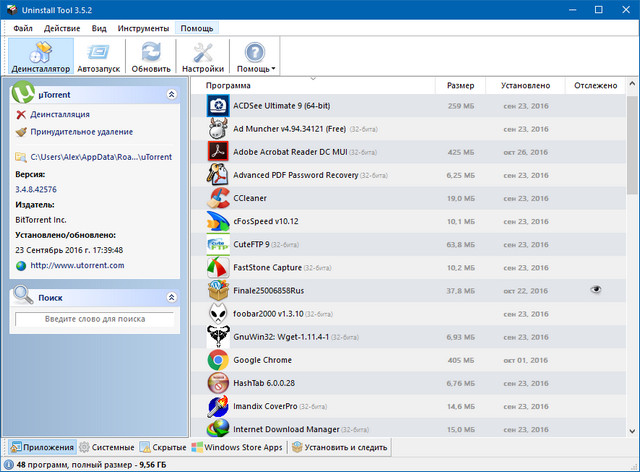Click Принудительное удаление for µTorrent
Viewport: 640px width, 472px height.
80,131
